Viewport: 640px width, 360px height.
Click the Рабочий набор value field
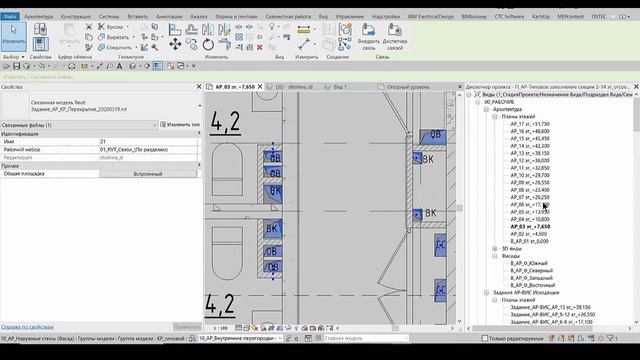click(x=149, y=150)
